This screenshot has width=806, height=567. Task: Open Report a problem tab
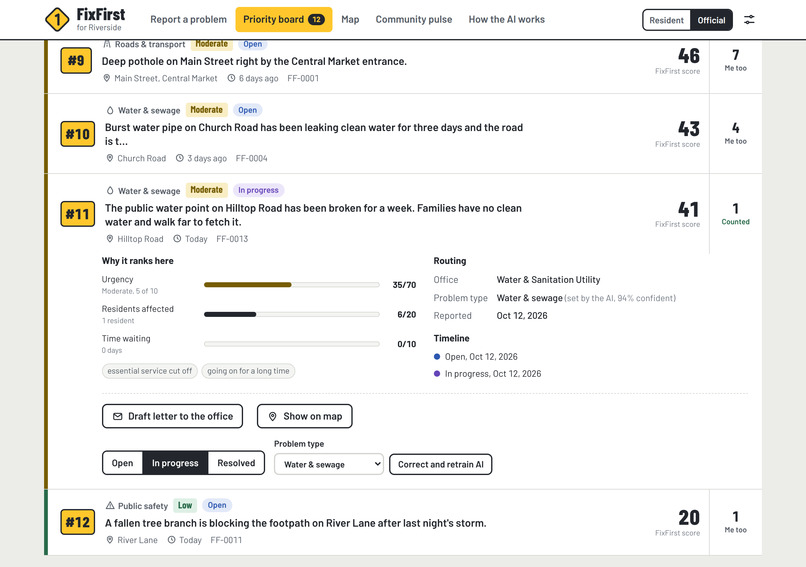188,20
